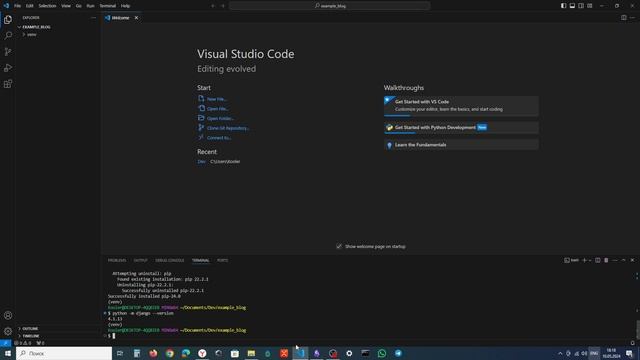The image size is (640, 360).
Task: Click the New File link
Action: pos(216,99)
